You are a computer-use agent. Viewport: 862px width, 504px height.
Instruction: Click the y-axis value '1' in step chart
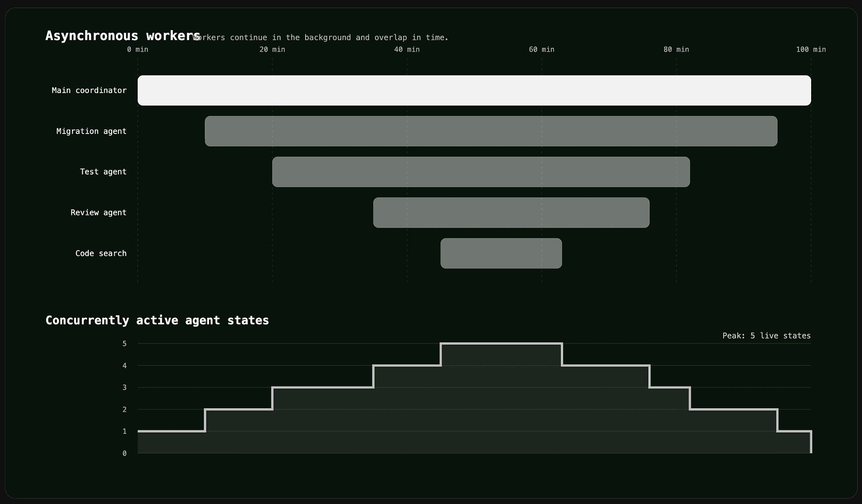[x=125, y=431]
